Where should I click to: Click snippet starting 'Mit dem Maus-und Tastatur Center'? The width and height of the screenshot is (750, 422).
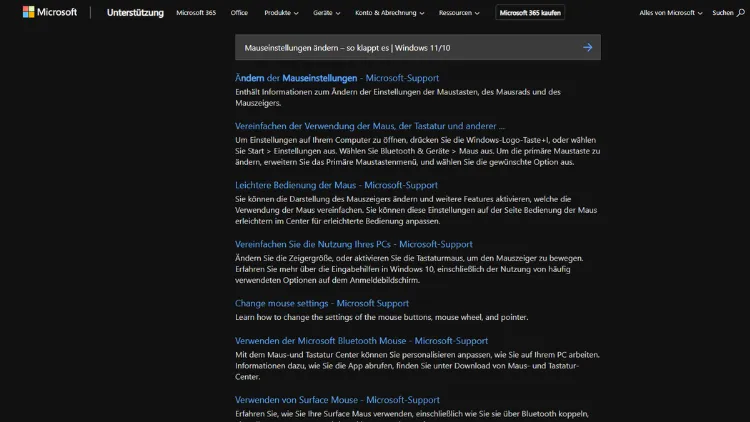[x=417, y=366]
